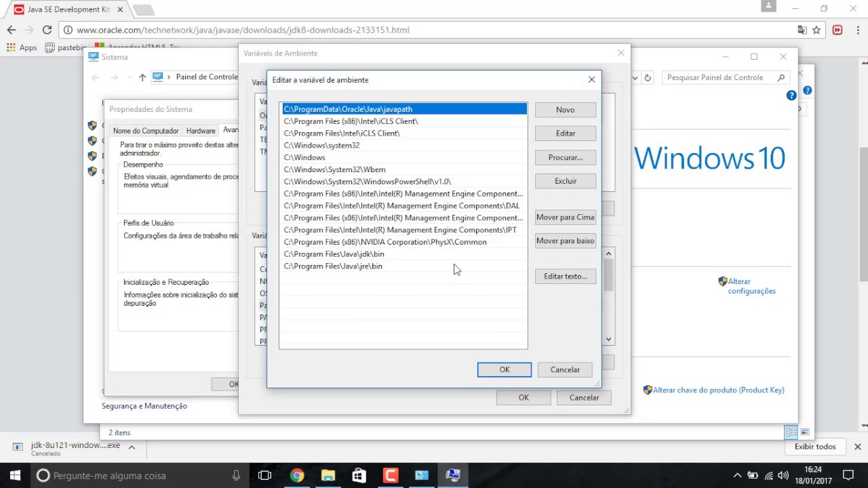Open Hardware tab in Propriedades do Sistema
This screenshot has width=868, height=488.
point(201,131)
